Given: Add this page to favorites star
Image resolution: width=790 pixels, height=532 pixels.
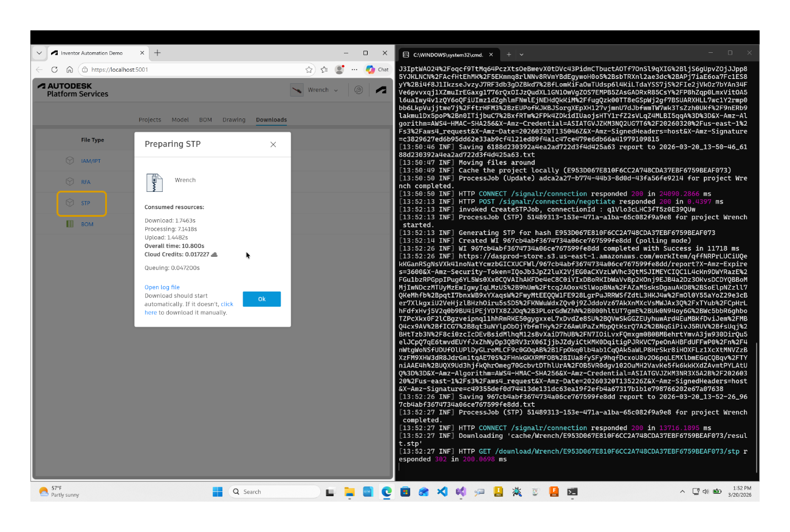Looking at the screenshot, I should coord(309,70).
